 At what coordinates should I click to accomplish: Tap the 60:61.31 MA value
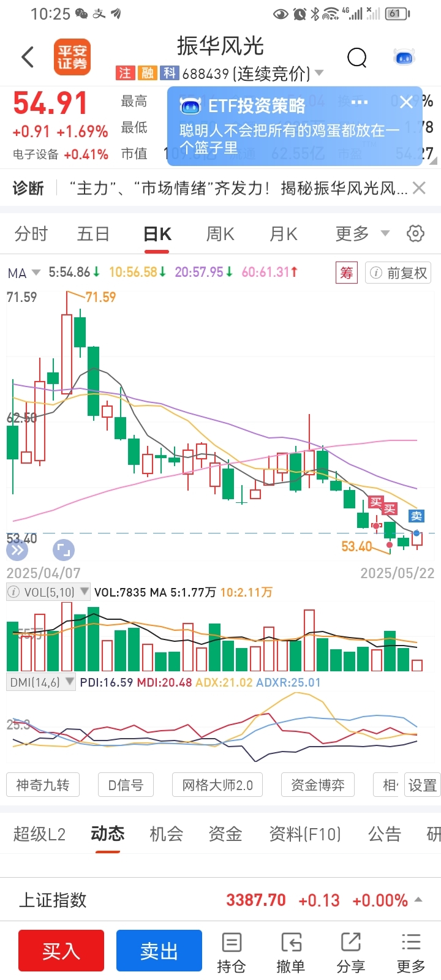(270, 272)
